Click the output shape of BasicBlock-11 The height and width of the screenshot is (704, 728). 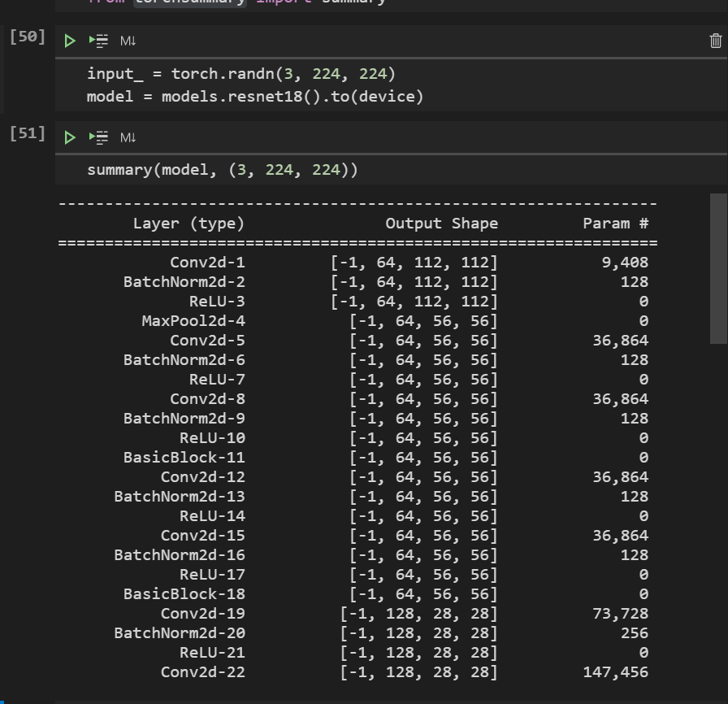pyautogui.click(x=423, y=458)
